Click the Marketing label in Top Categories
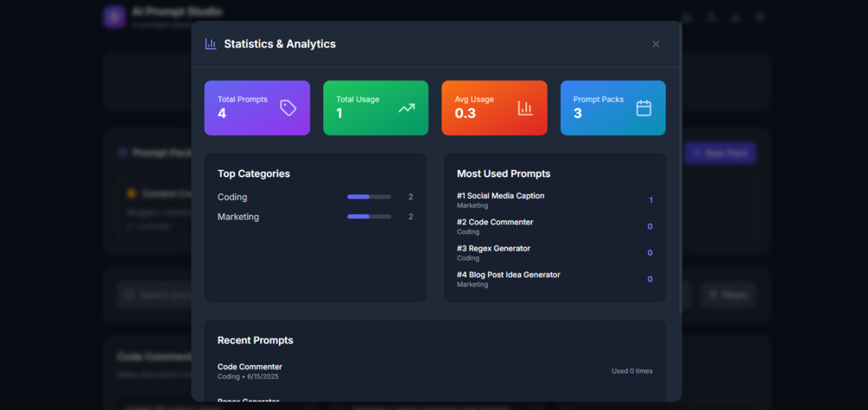868x410 pixels. (x=238, y=217)
